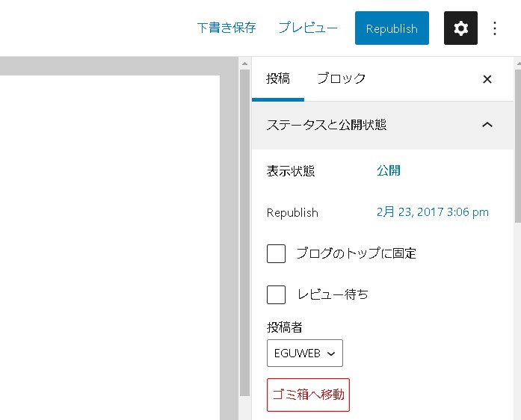Click 下書き保存 to save draft

click(x=226, y=28)
